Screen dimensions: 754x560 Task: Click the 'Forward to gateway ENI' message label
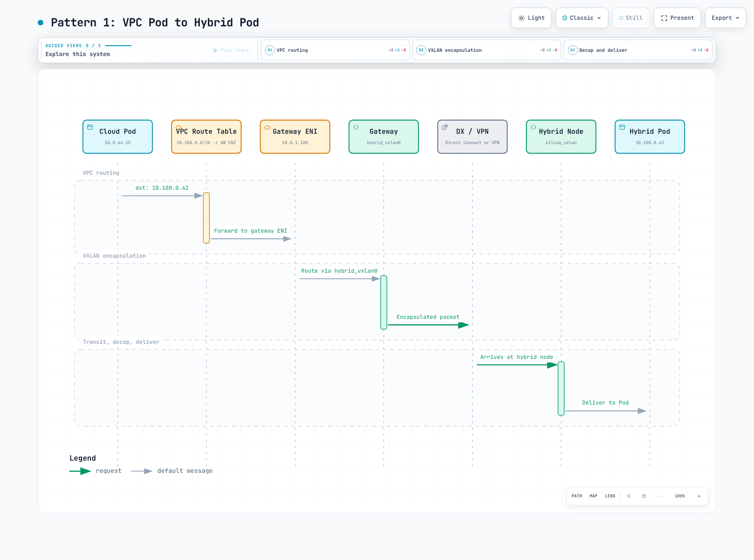pos(251,231)
